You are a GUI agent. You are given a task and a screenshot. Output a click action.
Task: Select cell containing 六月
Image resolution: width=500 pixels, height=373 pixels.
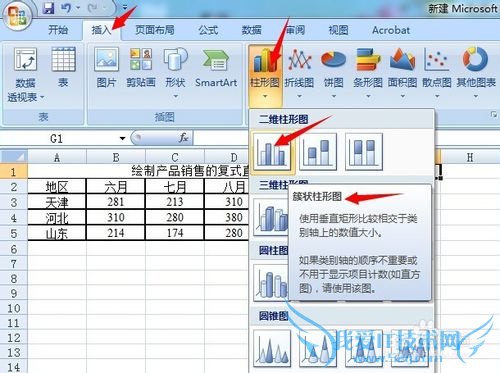click(x=116, y=187)
